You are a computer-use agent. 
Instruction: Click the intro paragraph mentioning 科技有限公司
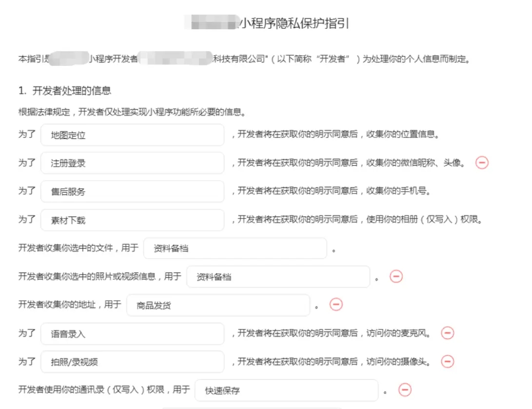[244, 59]
